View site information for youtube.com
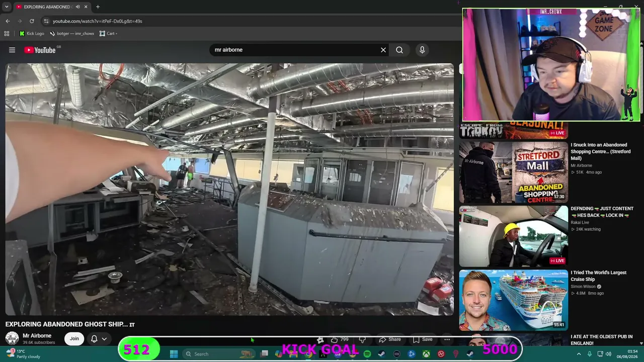Screen dimensions: 644x362 click(x=46, y=21)
